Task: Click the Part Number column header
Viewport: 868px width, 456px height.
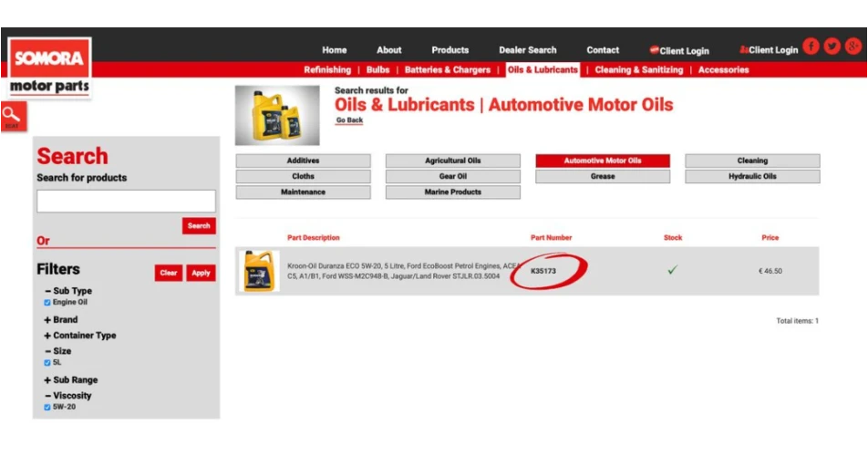Action: click(x=551, y=237)
